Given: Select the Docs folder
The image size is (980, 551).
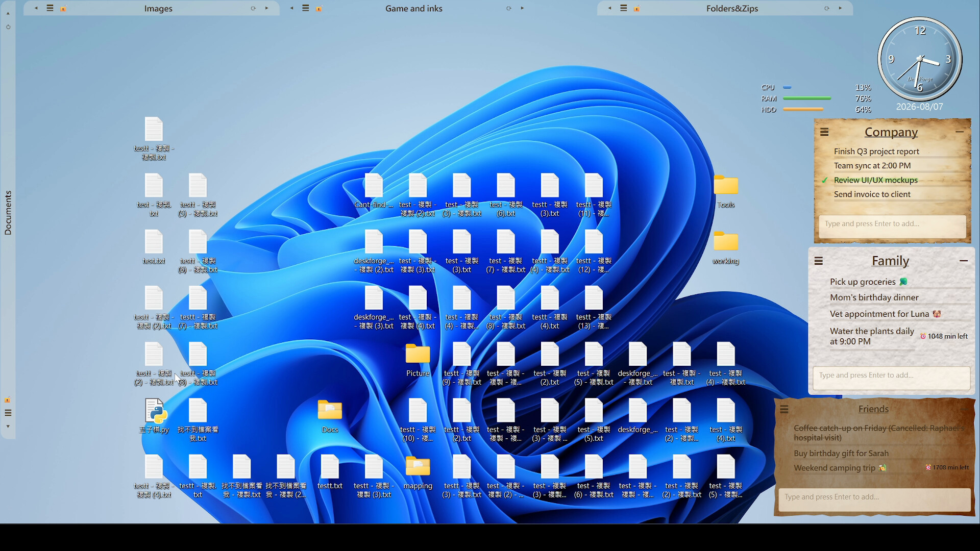Looking at the screenshot, I should pyautogui.click(x=330, y=416).
